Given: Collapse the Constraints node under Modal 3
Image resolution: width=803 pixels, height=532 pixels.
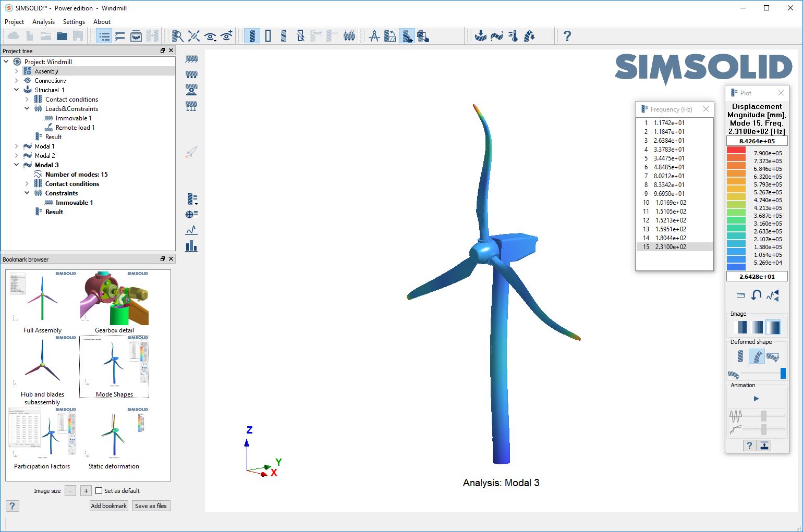Looking at the screenshot, I should [x=27, y=193].
